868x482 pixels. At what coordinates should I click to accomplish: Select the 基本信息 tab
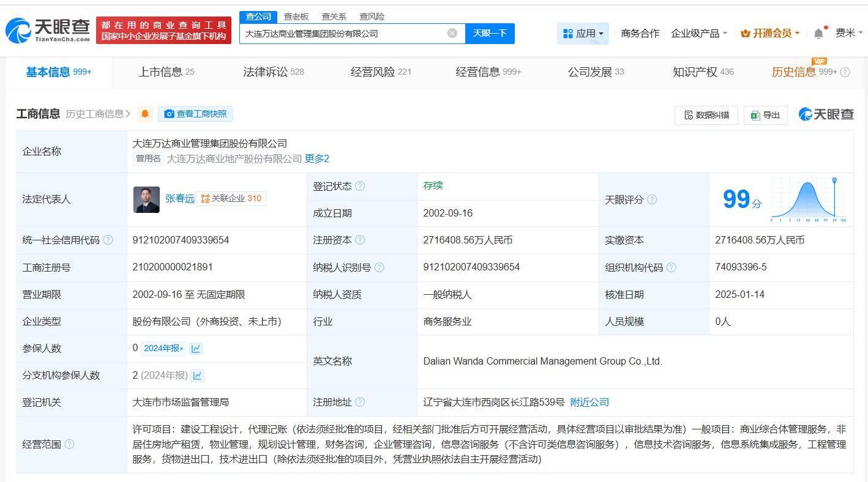pyautogui.click(x=59, y=72)
